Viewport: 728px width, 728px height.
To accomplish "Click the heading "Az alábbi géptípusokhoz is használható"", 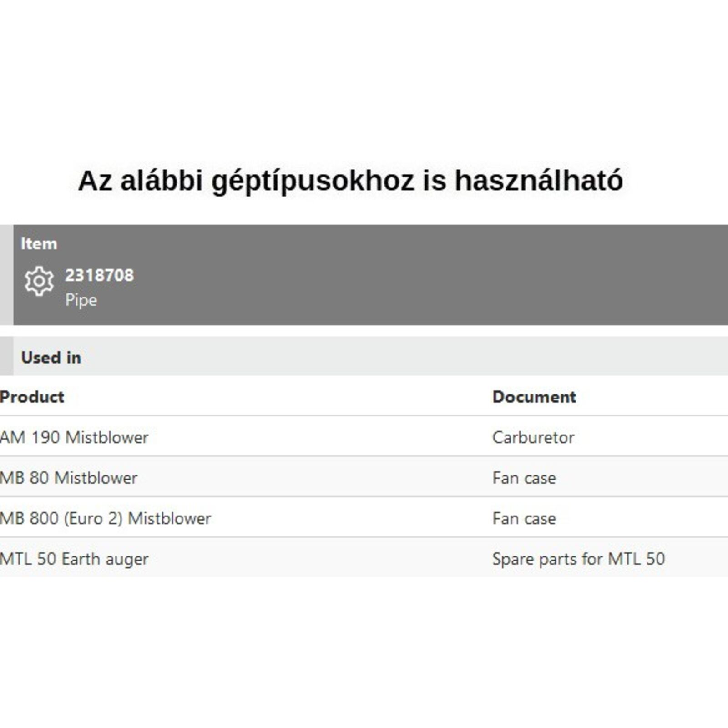I will coord(350,181).
